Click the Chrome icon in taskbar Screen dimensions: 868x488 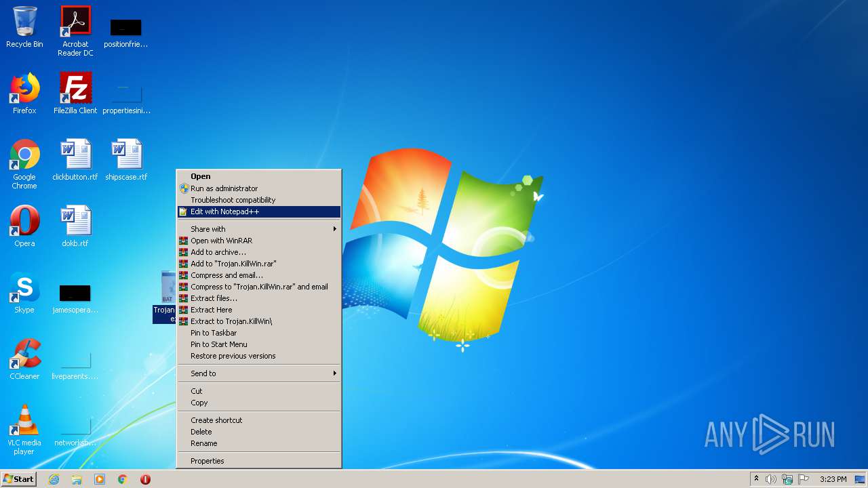(x=123, y=479)
